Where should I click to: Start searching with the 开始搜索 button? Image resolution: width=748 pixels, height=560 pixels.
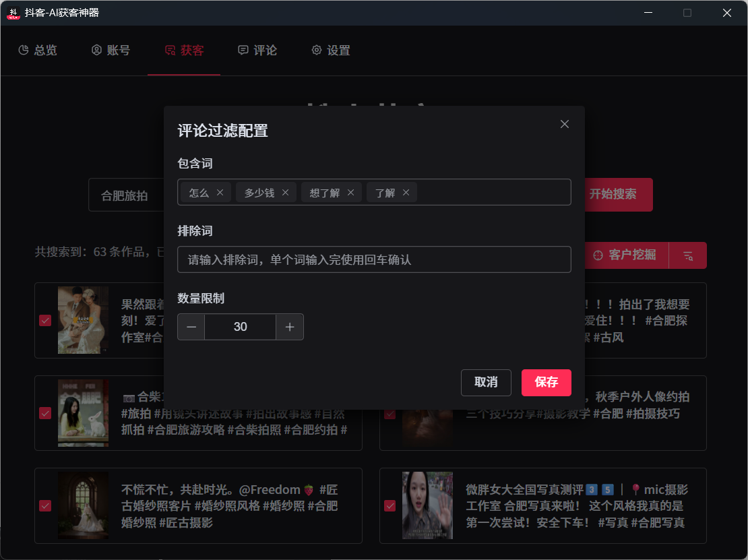pyautogui.click(x=617, y=194)
